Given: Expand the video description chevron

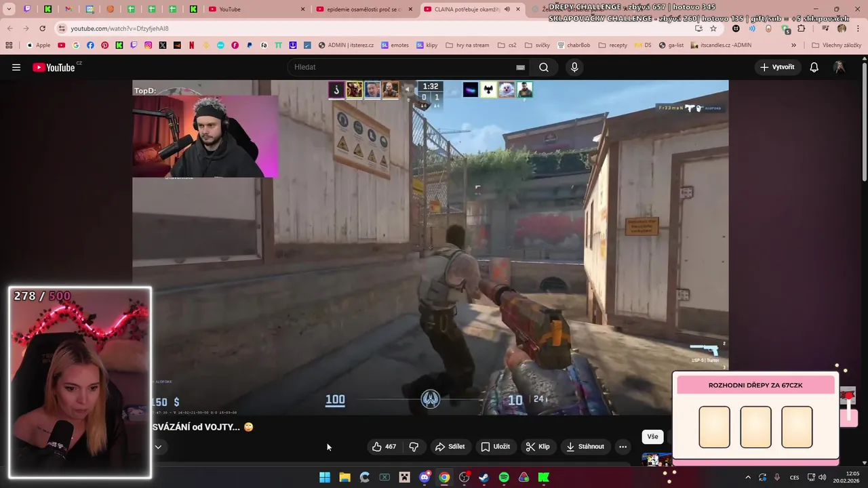Looking at the screenshot, I should (x=158, y=447).
